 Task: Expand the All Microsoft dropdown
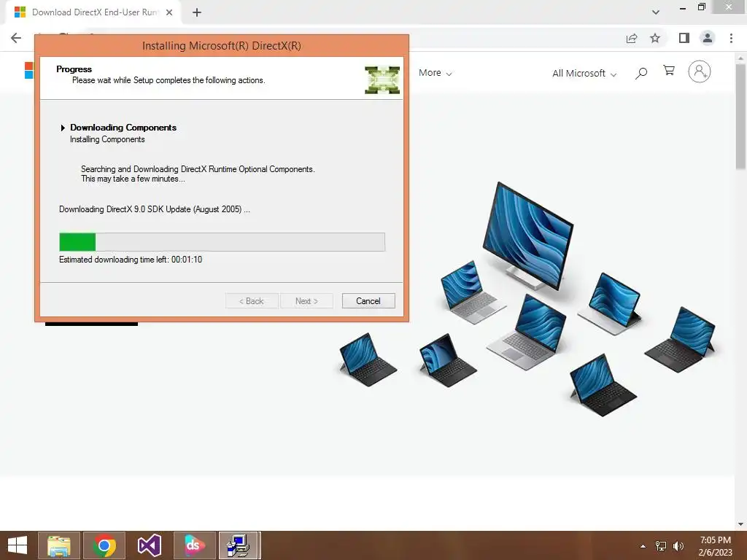pos(584,74)
